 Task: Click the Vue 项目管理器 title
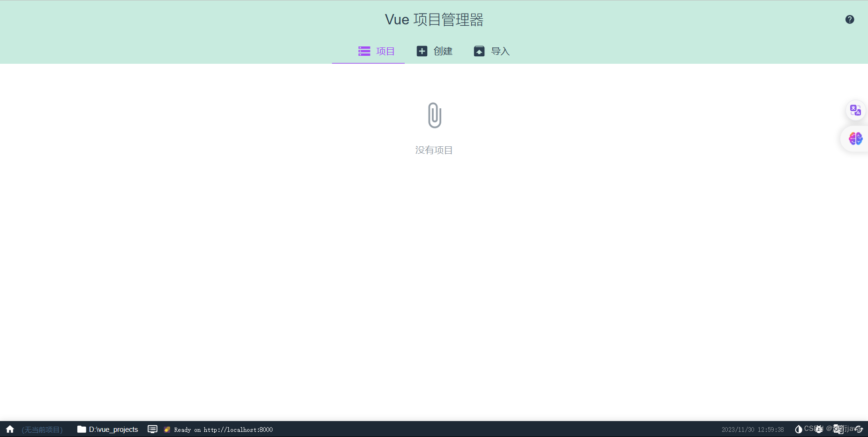(434, 19)
